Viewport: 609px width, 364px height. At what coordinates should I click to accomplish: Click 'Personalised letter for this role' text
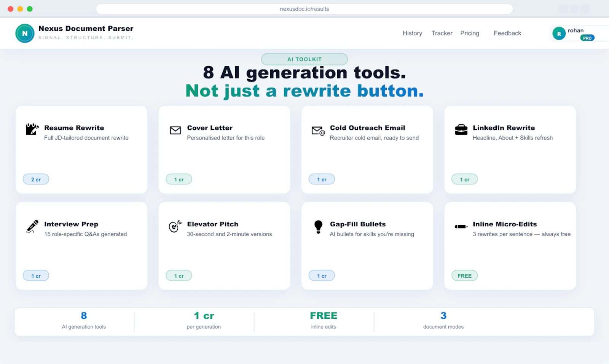(226, 138)
